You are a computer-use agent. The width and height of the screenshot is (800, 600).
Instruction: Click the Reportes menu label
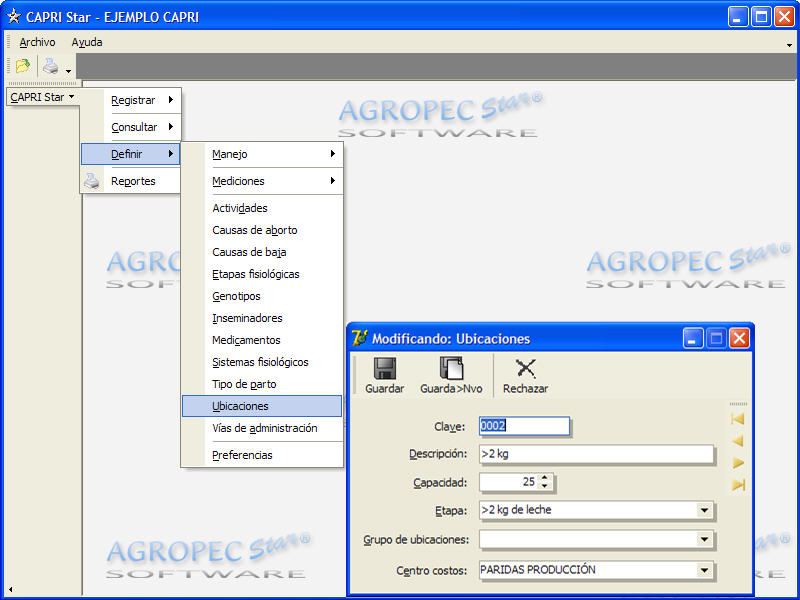[133, 181]
